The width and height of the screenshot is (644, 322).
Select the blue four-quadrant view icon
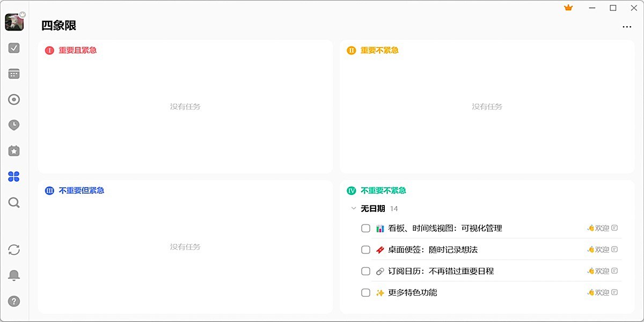13,177
